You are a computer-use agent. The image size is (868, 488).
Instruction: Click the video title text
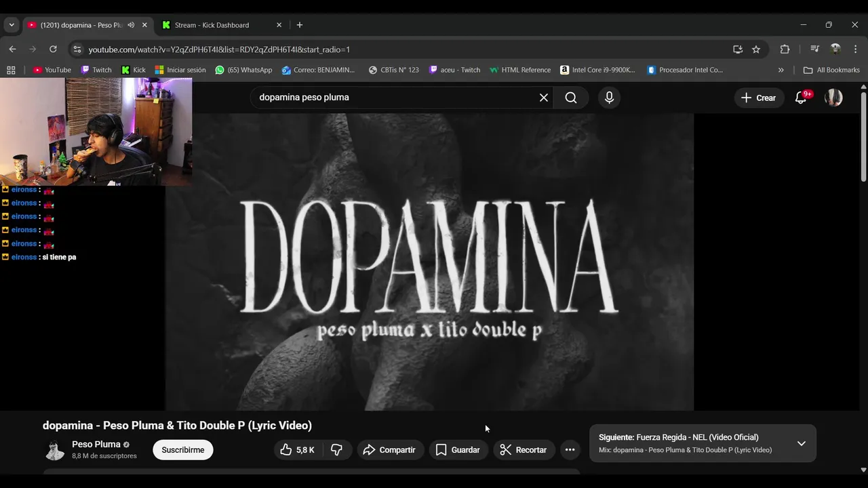pyautogui.click(x=177, y=426)
